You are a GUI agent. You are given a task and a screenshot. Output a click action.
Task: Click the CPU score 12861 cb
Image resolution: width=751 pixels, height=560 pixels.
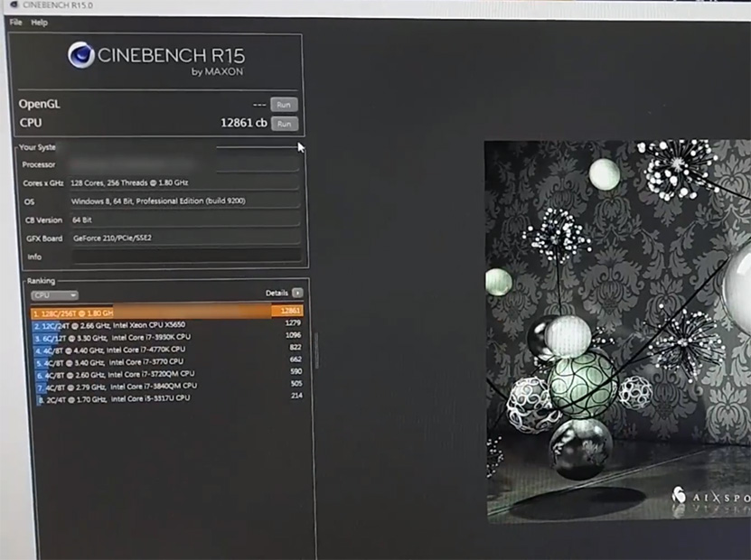tap(244, 123)
